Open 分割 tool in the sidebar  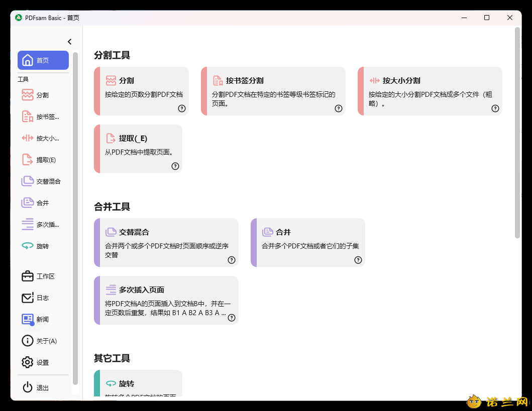(43, 95)
